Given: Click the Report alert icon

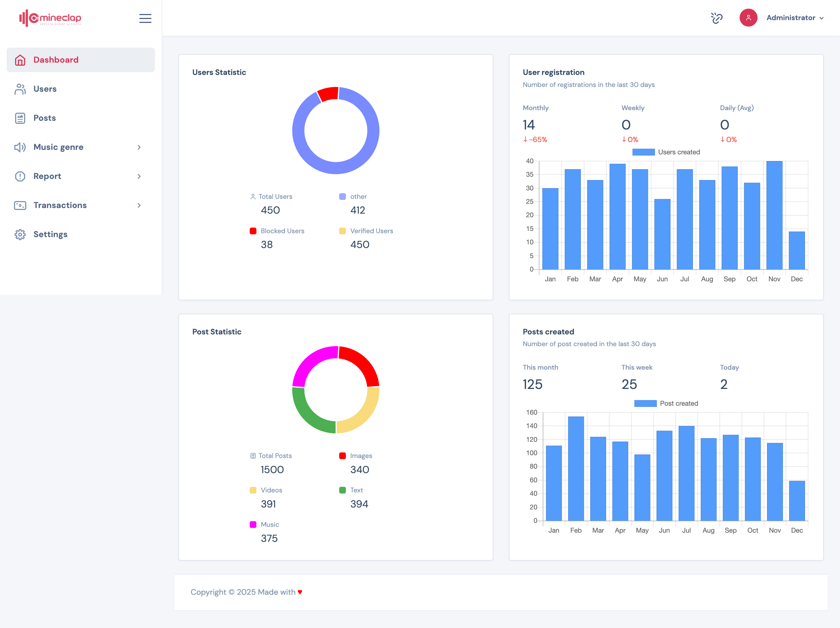Looking at the screenshot, I should point(20,176).
